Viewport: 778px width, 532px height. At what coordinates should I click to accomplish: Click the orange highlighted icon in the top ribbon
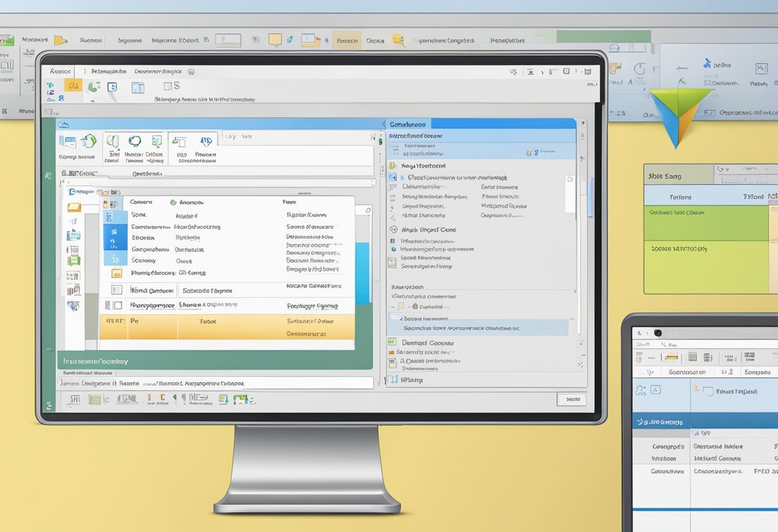(73, 86)
